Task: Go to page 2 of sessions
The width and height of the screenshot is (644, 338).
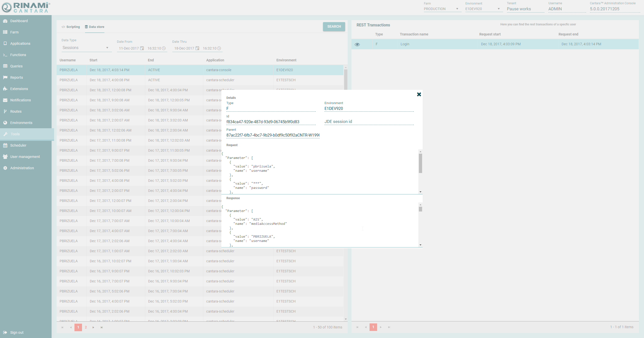Action: 86,327
